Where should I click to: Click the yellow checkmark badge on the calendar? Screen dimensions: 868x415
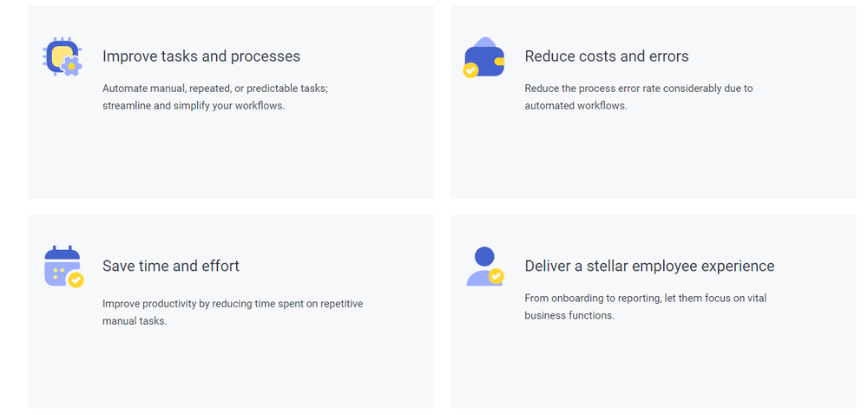pos(76,280)
